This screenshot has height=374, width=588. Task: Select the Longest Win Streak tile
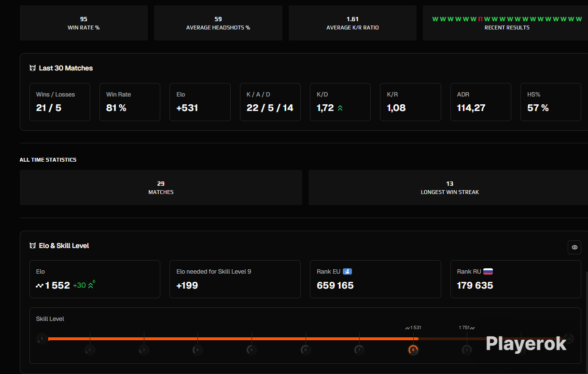449,187
